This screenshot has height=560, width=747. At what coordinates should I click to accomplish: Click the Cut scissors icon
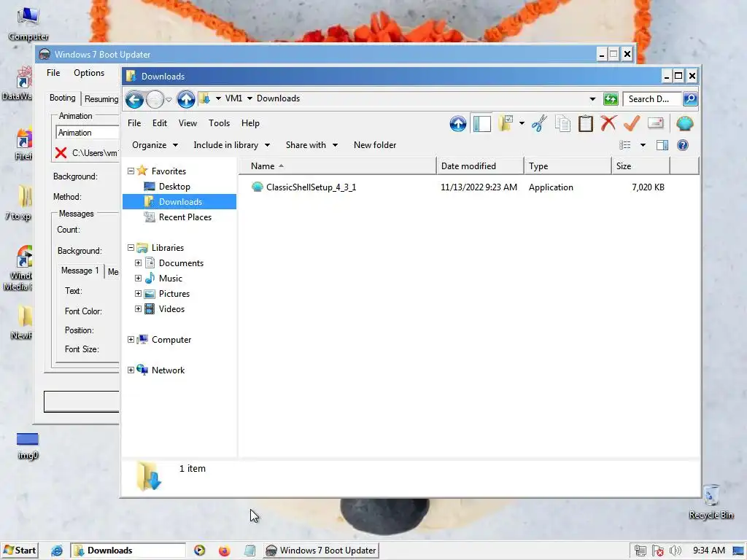pos(539,123)
